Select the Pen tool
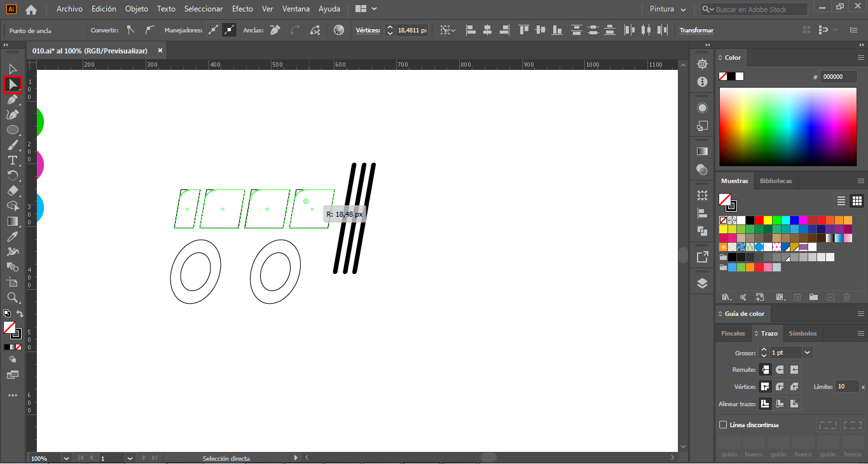 click(x=13, y=99)
